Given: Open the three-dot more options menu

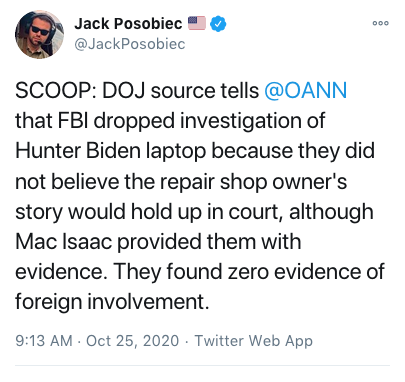Looking at the screenshot, I should pos(381,23).
